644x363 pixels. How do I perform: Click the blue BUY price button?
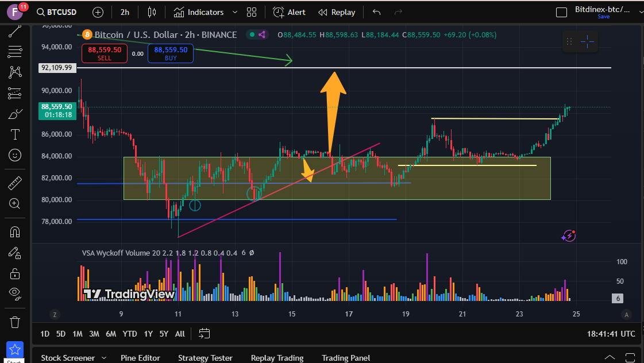pyautogui.click(x=171, y=53)
